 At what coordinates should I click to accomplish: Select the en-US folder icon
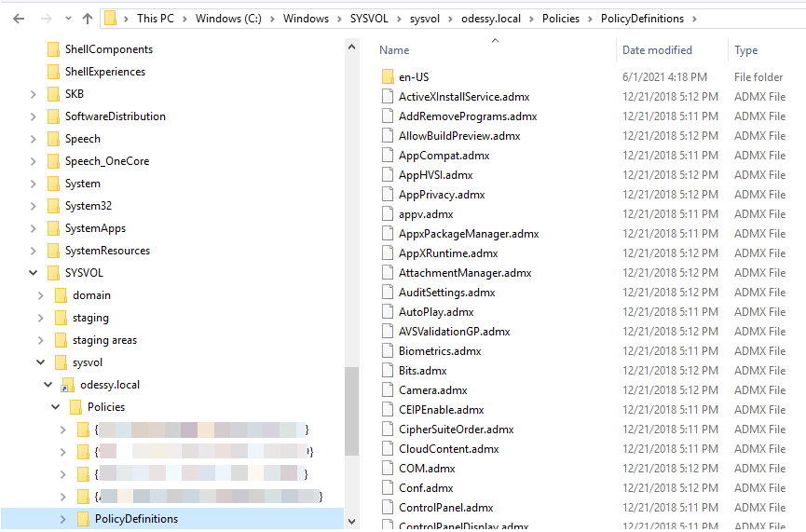[x=389, y=77]
